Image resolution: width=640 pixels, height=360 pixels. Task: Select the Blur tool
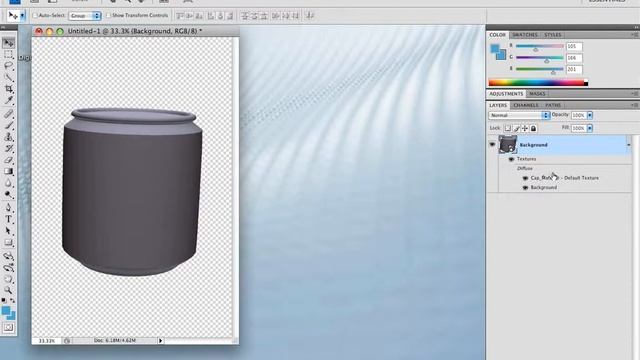tap(8, 183)
